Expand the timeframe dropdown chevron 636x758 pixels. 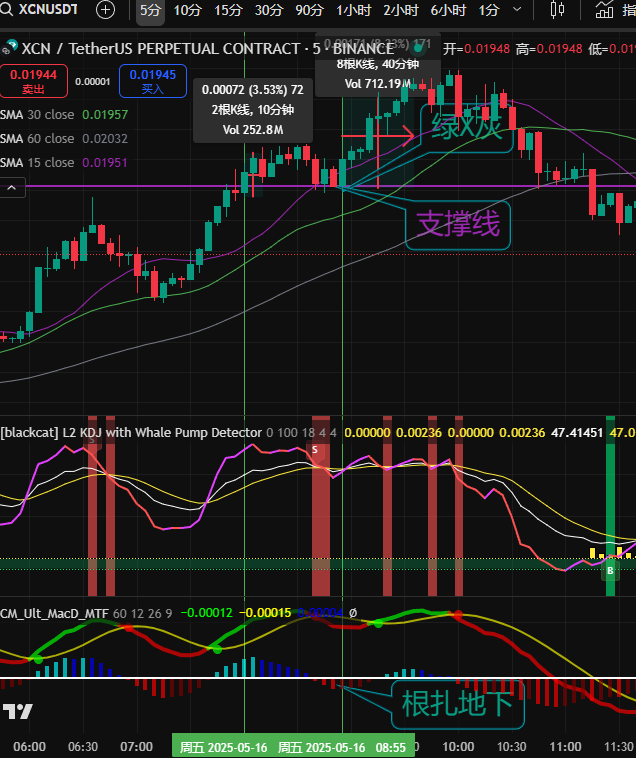517,9
